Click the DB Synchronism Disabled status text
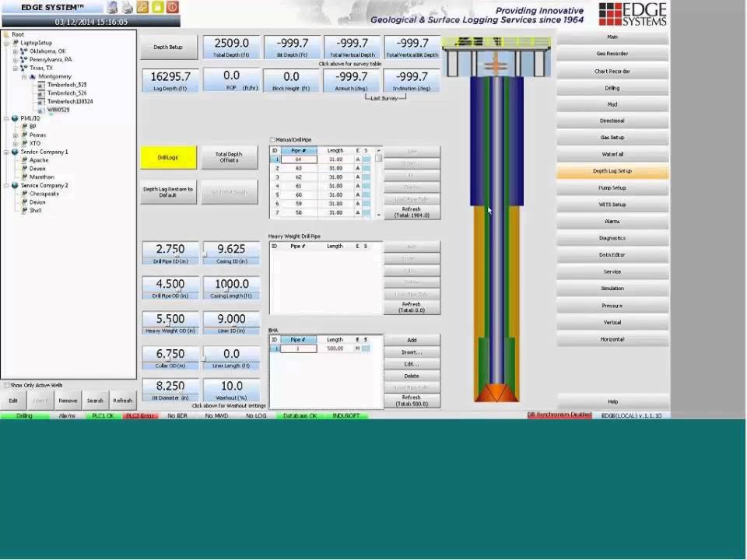This screenshot has width=747, height=560. [x=559, y=415]
